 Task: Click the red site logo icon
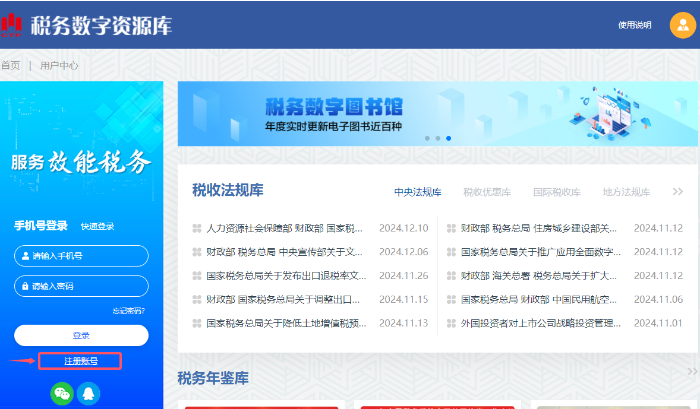tap(13, 24)
